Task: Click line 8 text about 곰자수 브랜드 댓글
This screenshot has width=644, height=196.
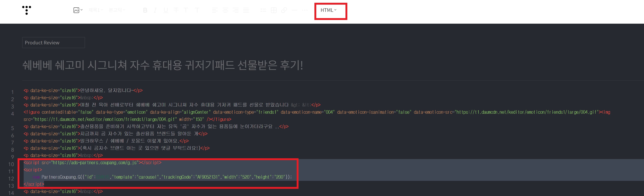Action: 140,148
